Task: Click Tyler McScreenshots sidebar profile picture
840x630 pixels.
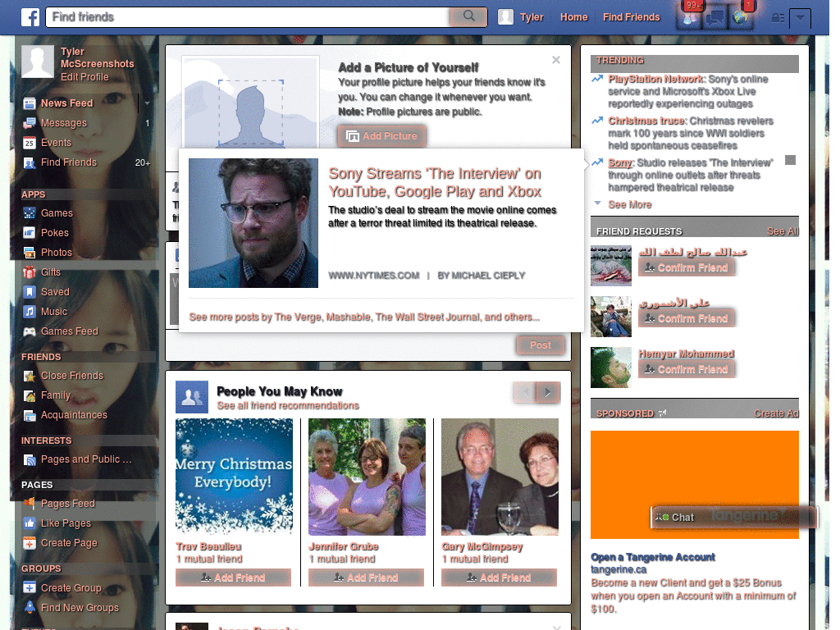Action: pyautogui.click(x=38, y=62)
